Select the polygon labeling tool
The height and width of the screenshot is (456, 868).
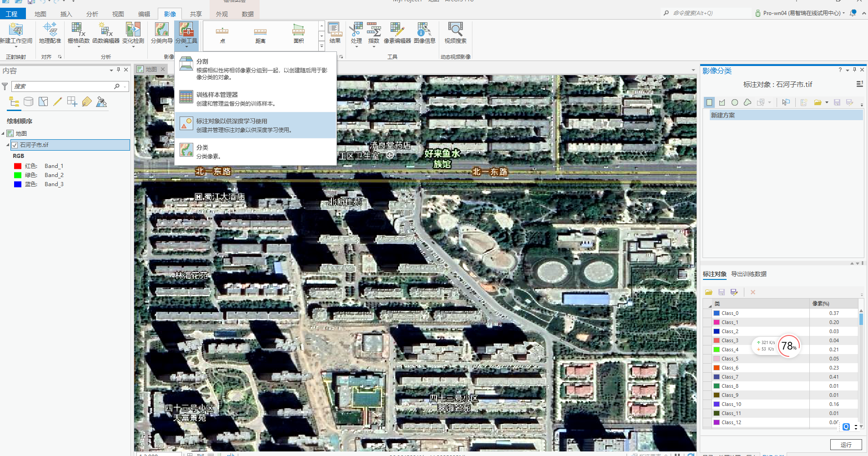[x=722, y=102]
